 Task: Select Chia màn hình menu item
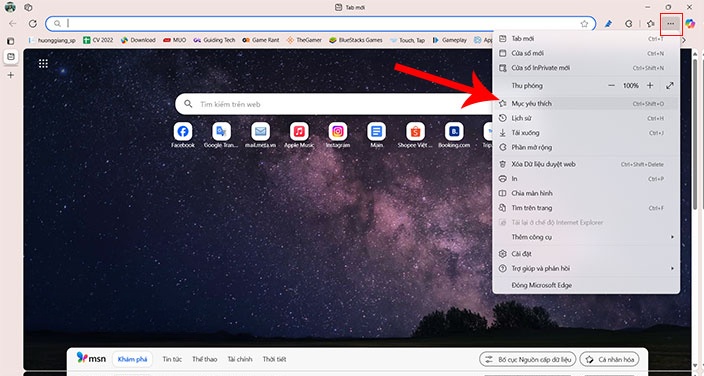[586, 193]
